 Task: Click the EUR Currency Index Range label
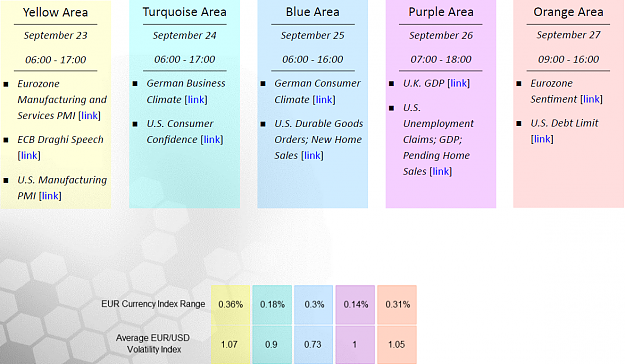click(153, 304)
